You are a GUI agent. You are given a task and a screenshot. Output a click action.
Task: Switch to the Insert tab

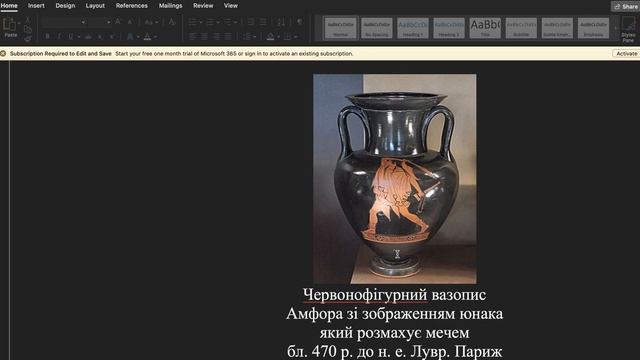click(x=36, y=6)
